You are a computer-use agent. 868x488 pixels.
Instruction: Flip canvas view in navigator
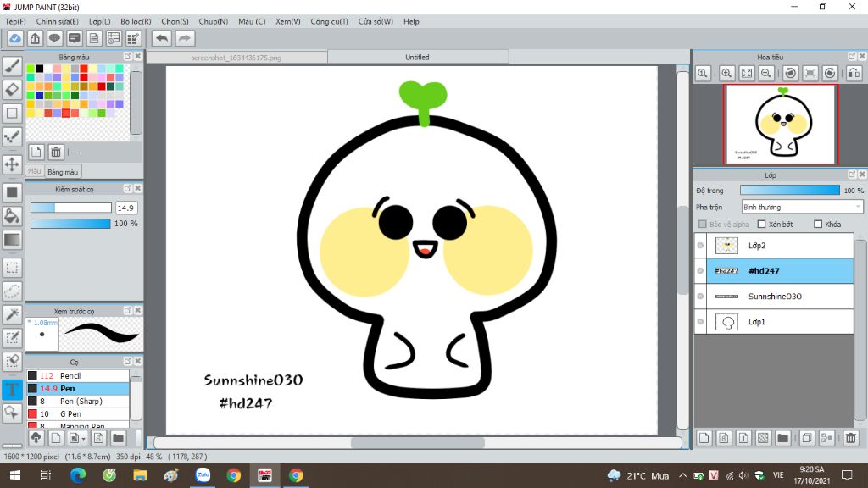coord(854,73)
